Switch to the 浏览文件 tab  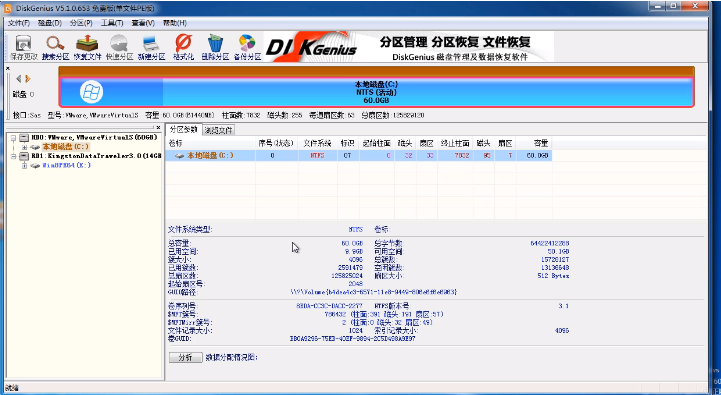coord(219,130)
